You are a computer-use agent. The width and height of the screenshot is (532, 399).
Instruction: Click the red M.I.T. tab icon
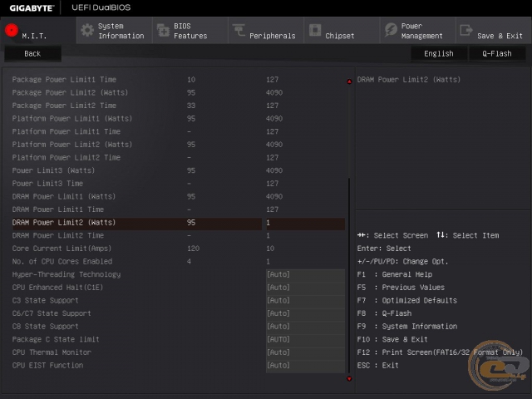pyautogui.click(x=12, y=30)
